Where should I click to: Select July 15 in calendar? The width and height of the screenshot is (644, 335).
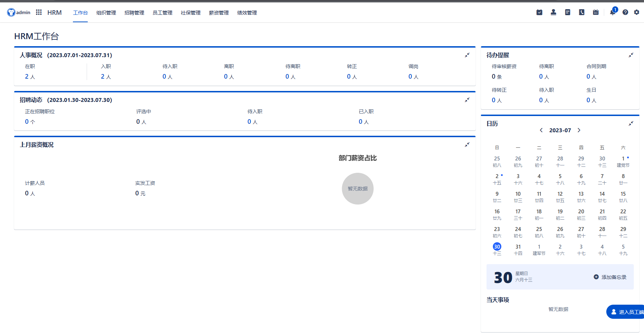623,197
